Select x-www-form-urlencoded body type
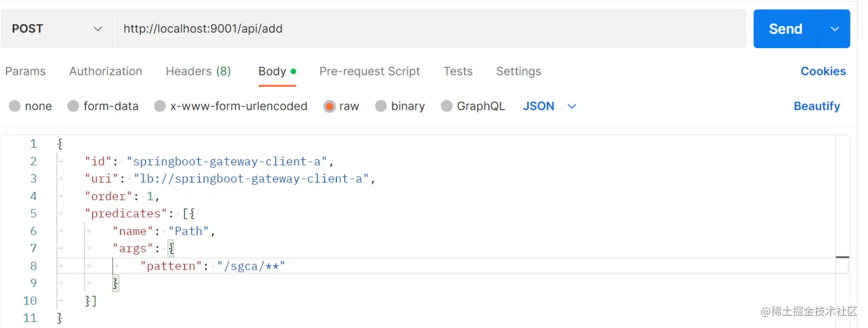Image resolution: width=868 pixels, height=328 pixels. [x=160, y=106]
